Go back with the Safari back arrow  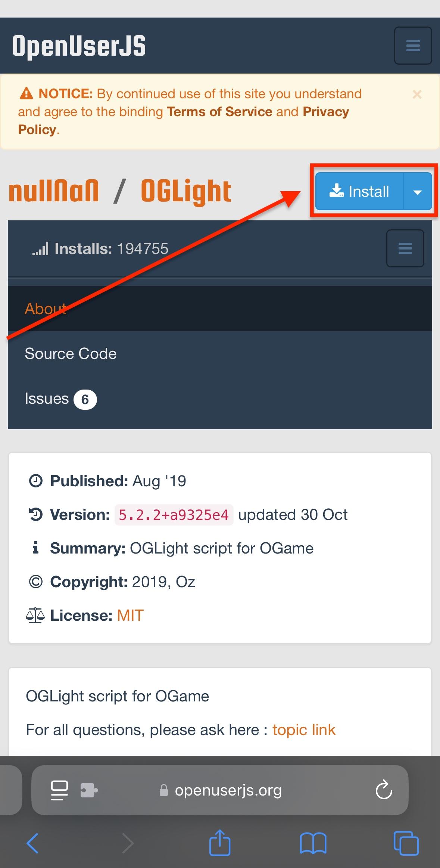pos(32,843)
